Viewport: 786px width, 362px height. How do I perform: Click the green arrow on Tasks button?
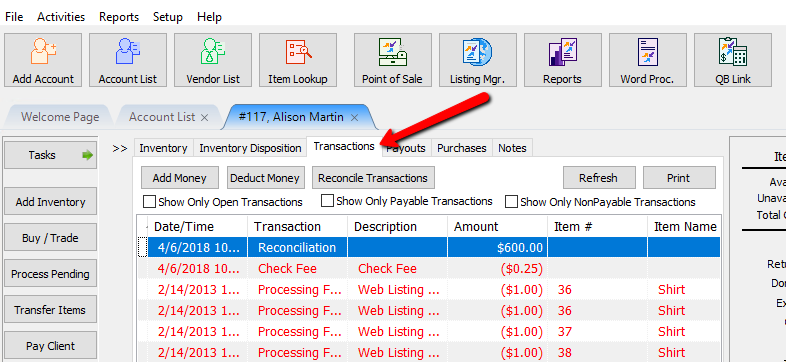click(88, 155)
